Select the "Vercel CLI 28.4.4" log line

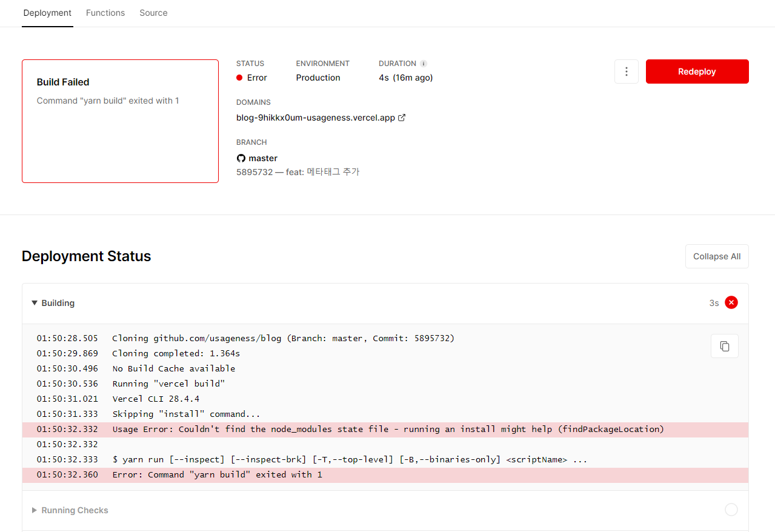point(385,399)
